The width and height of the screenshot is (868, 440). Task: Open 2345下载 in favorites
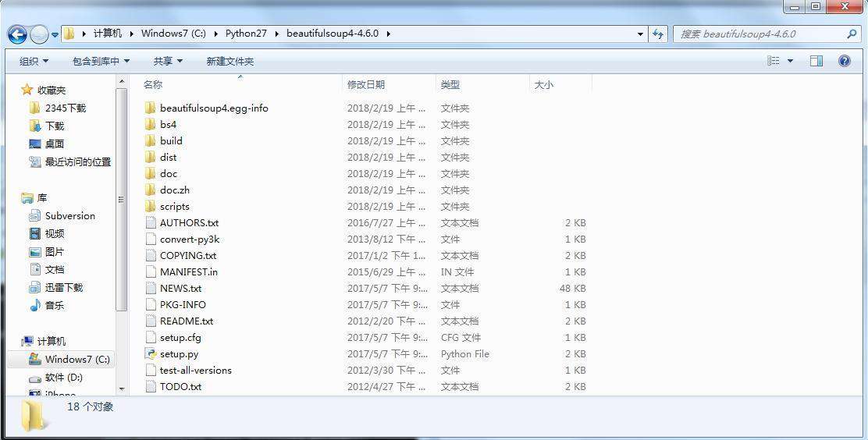coord(66,108)
